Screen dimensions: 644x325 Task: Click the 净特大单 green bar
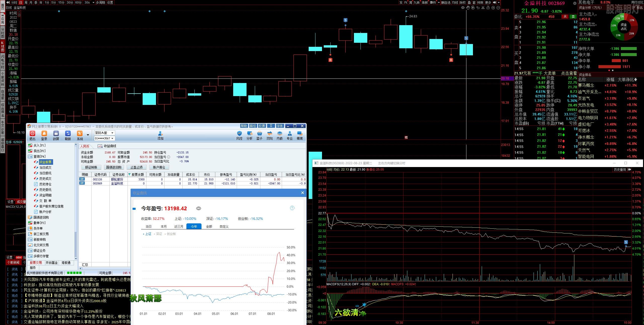[629, 49]
